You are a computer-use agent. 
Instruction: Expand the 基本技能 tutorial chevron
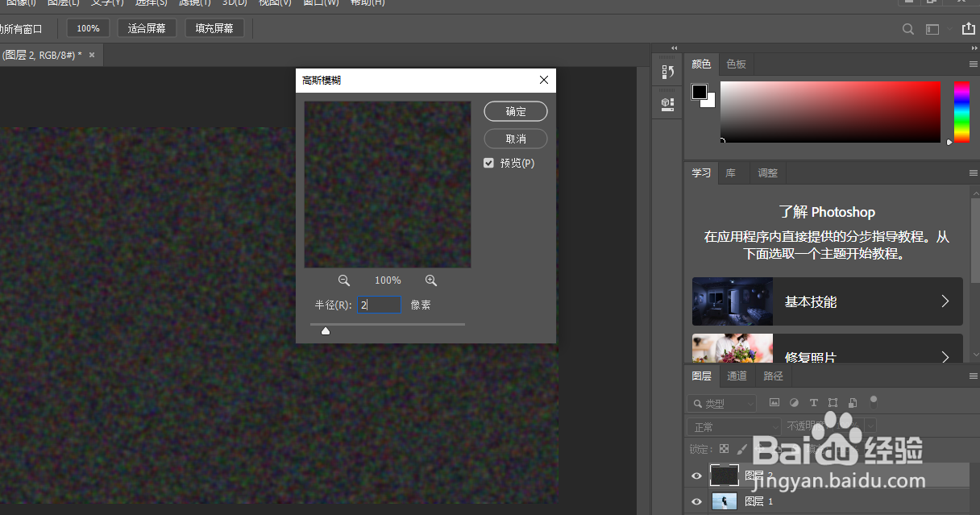pos(945,301)
